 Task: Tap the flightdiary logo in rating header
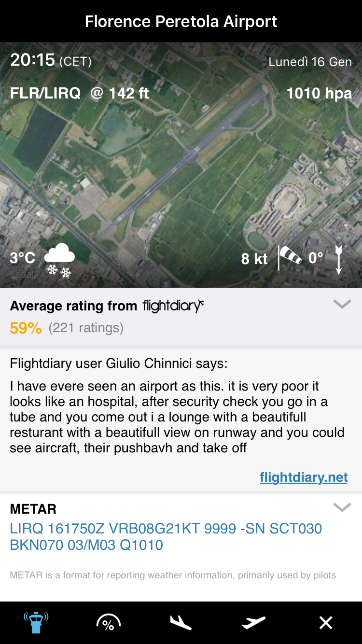(x=173, y=306)
